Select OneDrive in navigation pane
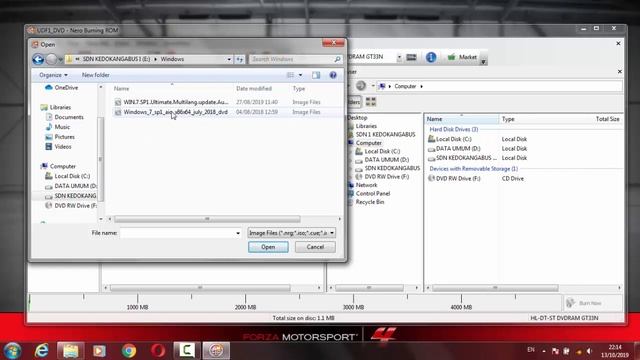Screen dimensions: 640x360 [x=62, y=88]
